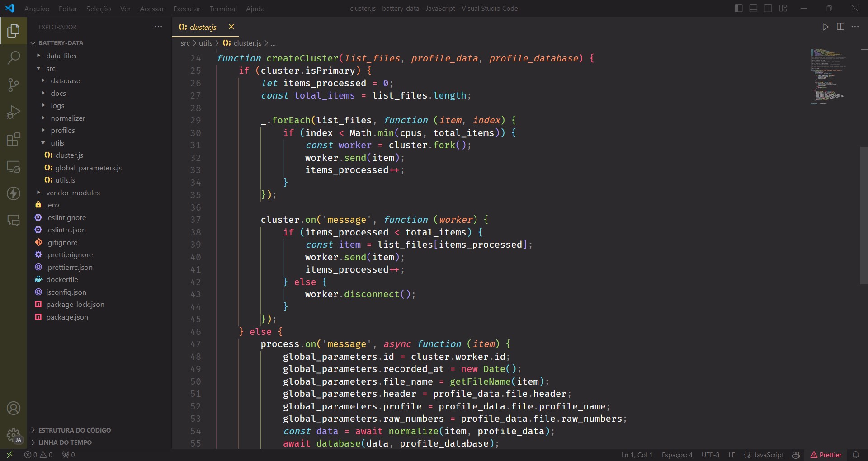
Task: Open the Seleção menu
Action: click(x=99, y=9)
